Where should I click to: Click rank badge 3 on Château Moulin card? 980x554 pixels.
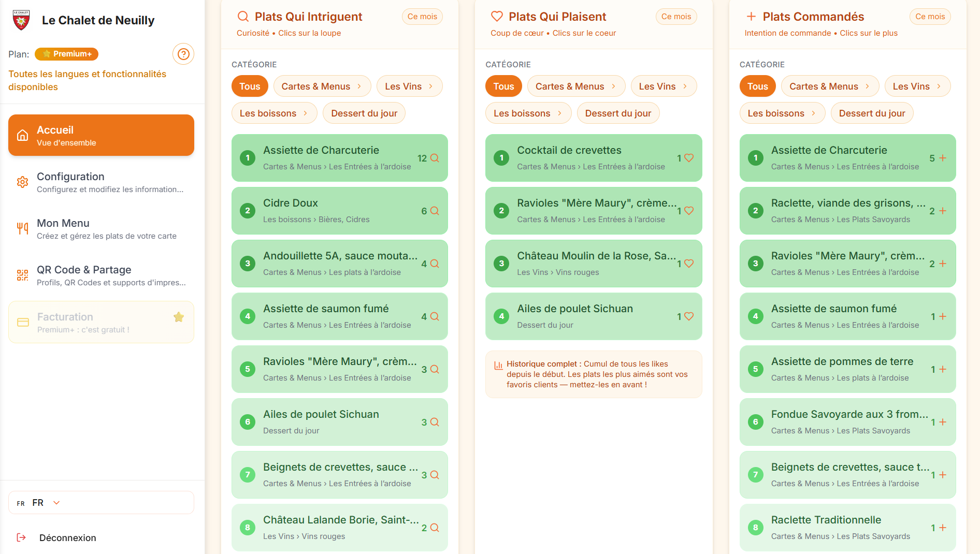(501, 264)
